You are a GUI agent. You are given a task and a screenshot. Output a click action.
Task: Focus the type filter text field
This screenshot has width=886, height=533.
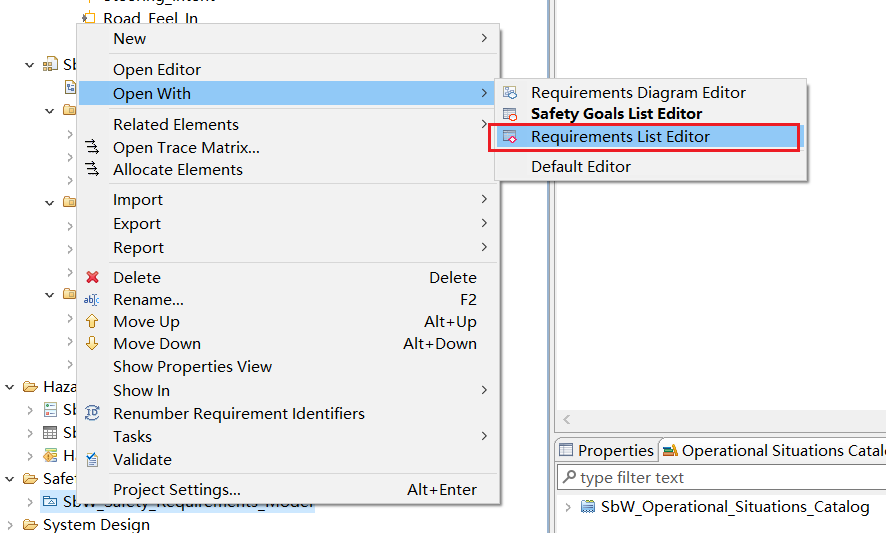[722, 478]
